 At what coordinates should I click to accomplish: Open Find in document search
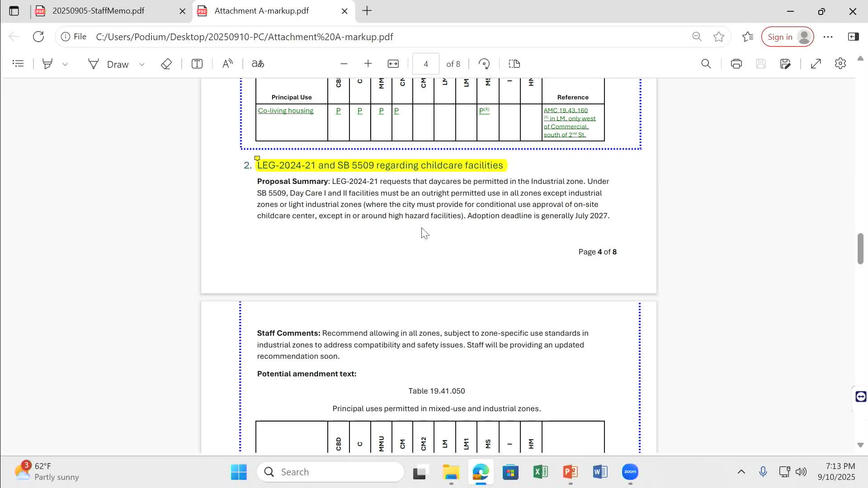[706, 64]
